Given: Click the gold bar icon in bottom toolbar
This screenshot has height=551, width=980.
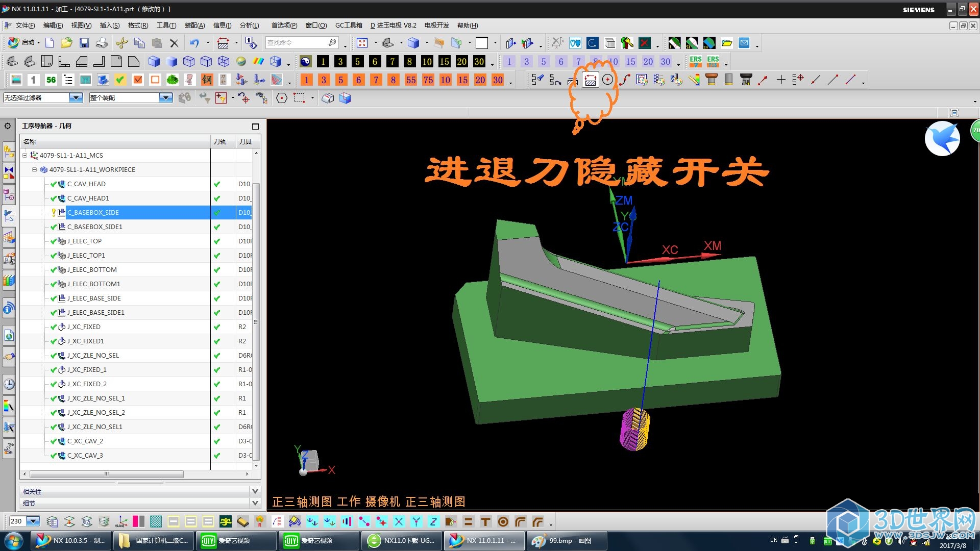Looking at the screenshot, I should pyautogui.click(x=243, y=521).
